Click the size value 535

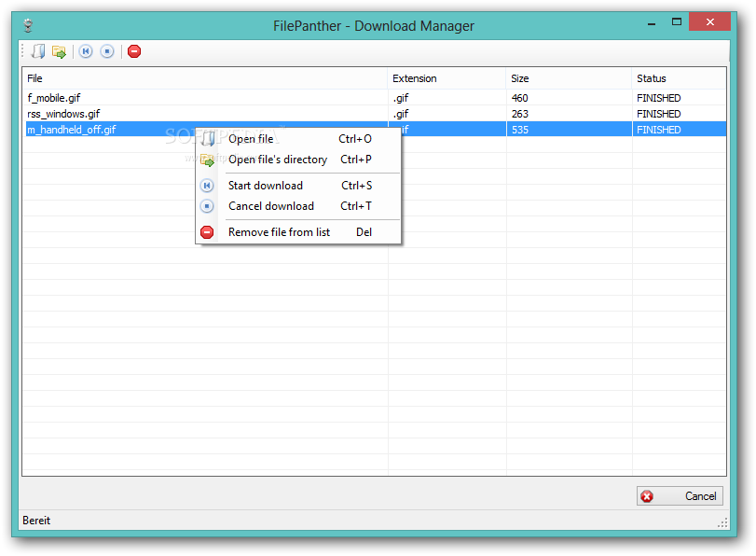pos(520,130)
